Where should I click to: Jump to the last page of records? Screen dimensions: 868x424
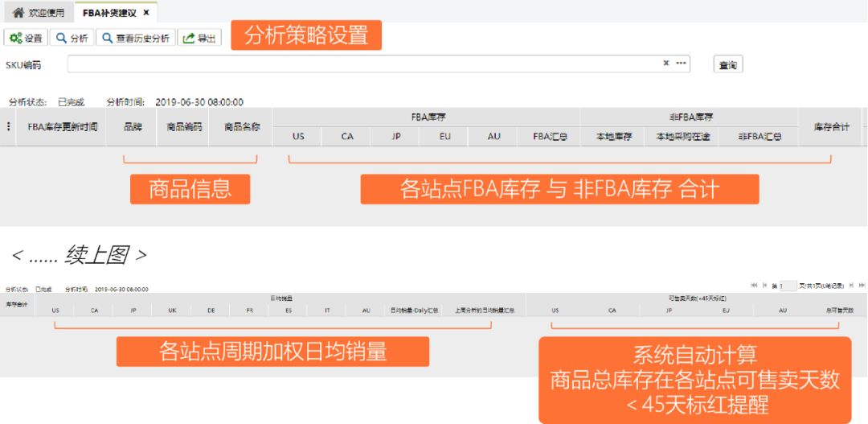point(862,286)
